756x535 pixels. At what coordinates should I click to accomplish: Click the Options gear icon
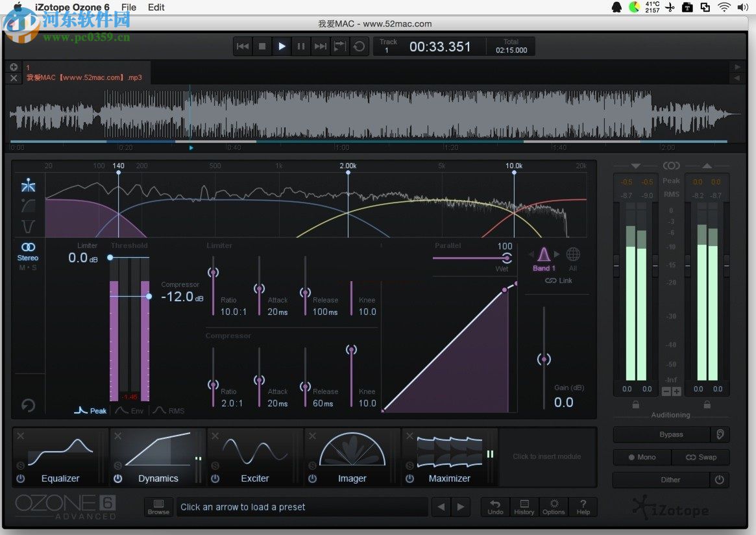coord(554,506)
